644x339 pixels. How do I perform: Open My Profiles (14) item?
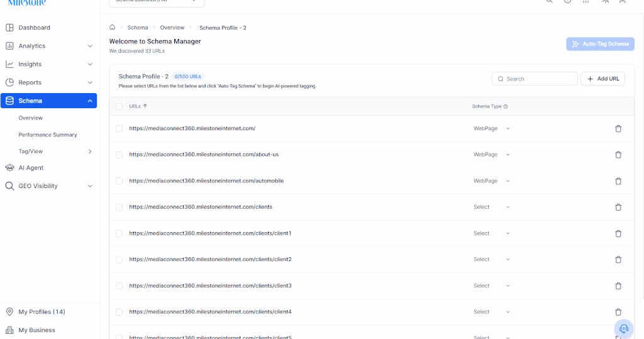[42, 311]
